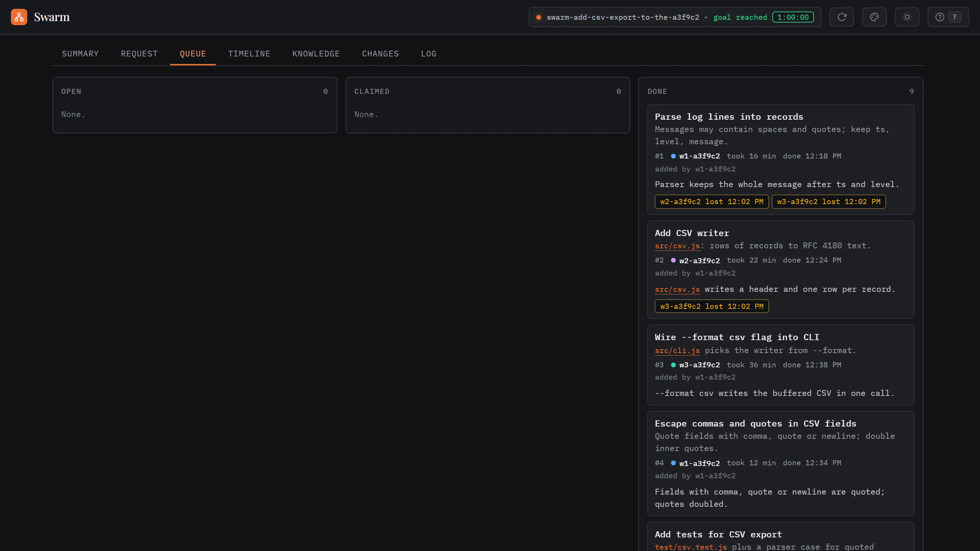Viewport: 980px width, 551px height.
Task: Click 'took 36 min' on task #3
Action: 751,365
